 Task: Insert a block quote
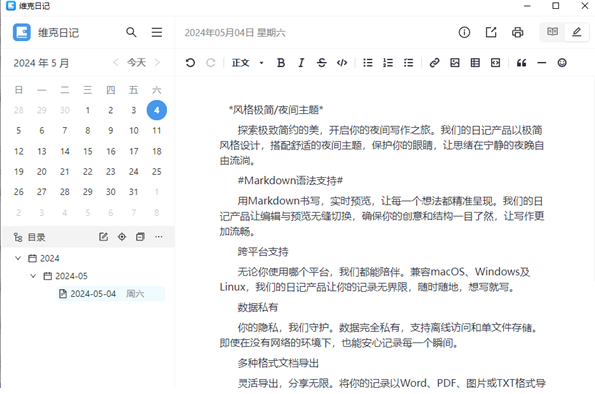tap(521, 63)
